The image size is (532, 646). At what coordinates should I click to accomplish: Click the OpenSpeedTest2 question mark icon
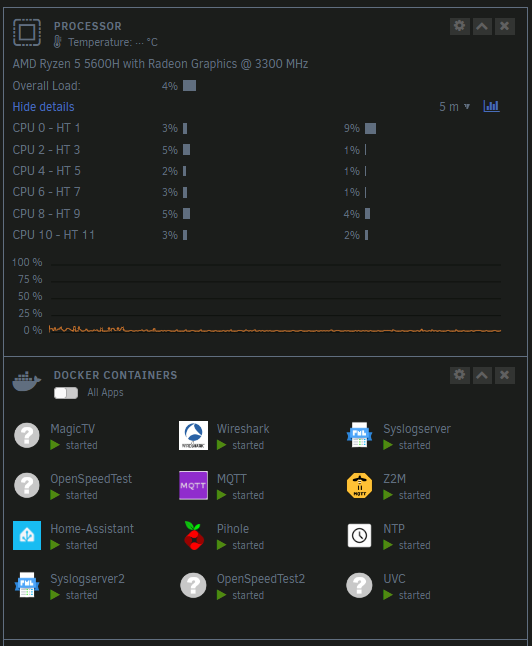(193, 585)
